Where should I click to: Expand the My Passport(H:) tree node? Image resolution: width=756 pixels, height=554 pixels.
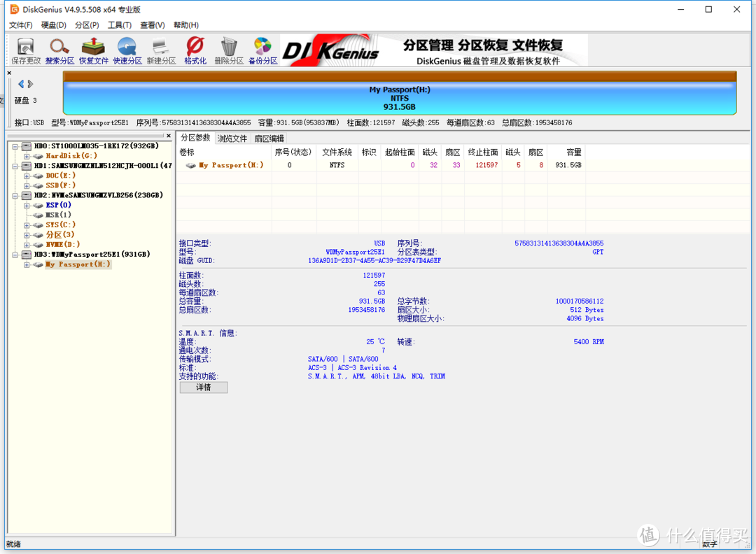click(x=27, y=264)
